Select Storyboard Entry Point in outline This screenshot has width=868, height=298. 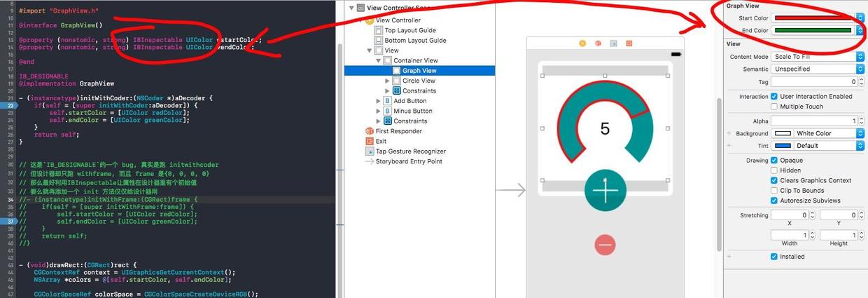[409, 161]
